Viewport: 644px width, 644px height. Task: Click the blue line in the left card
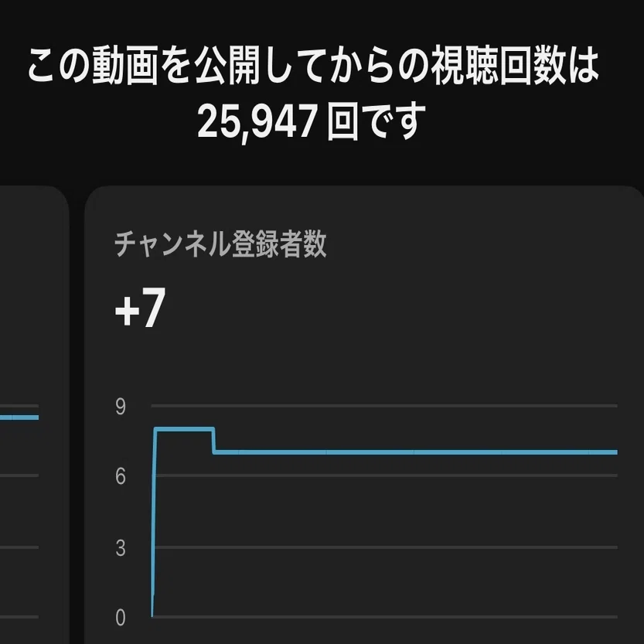pos(19,417)
